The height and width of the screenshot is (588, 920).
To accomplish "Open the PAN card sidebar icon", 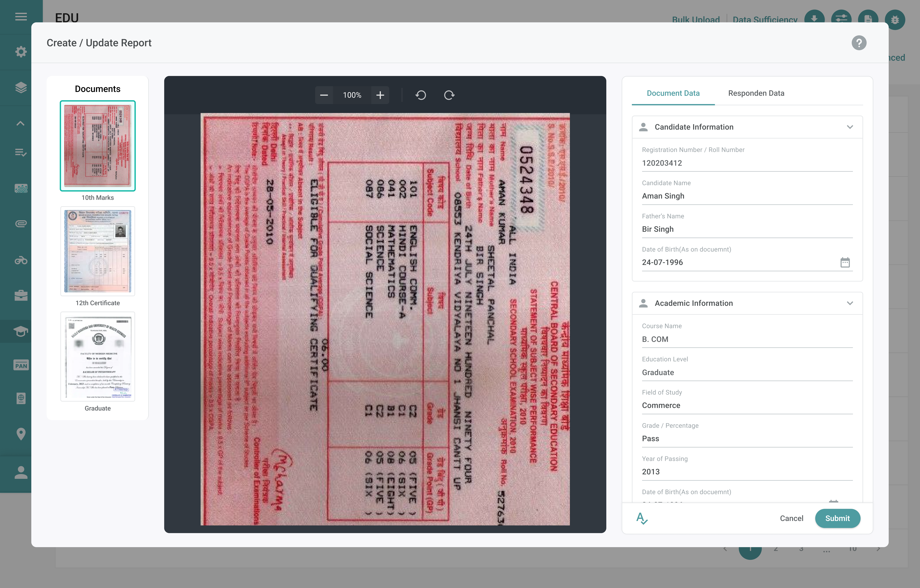I will click(21, 365).
